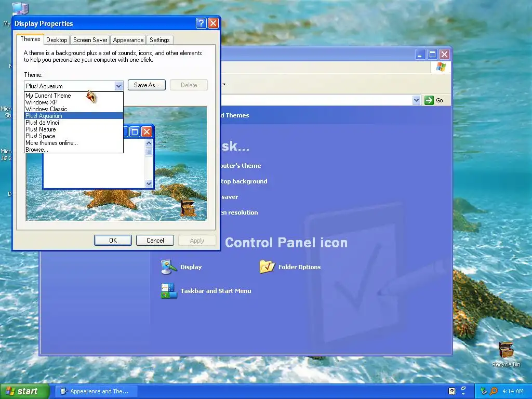Click the computer's theme task link
The image size is (532, 399).
click(241, 166)
